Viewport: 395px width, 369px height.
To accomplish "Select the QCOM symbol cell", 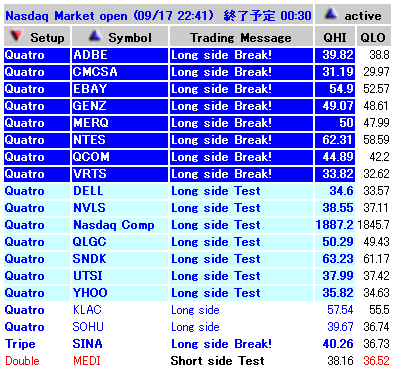I will pos(120,157).
